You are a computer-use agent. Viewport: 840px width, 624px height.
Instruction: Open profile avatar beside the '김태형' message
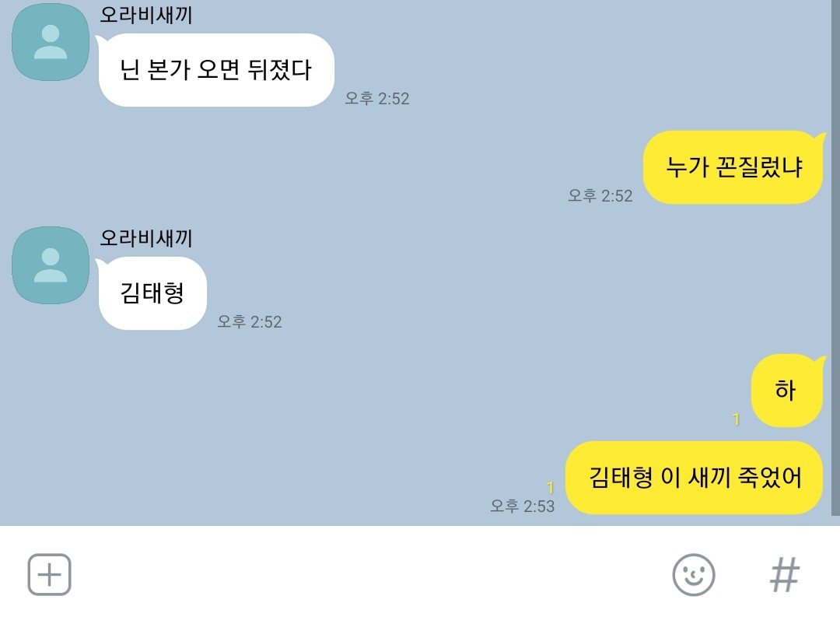(x=51, y=265)
